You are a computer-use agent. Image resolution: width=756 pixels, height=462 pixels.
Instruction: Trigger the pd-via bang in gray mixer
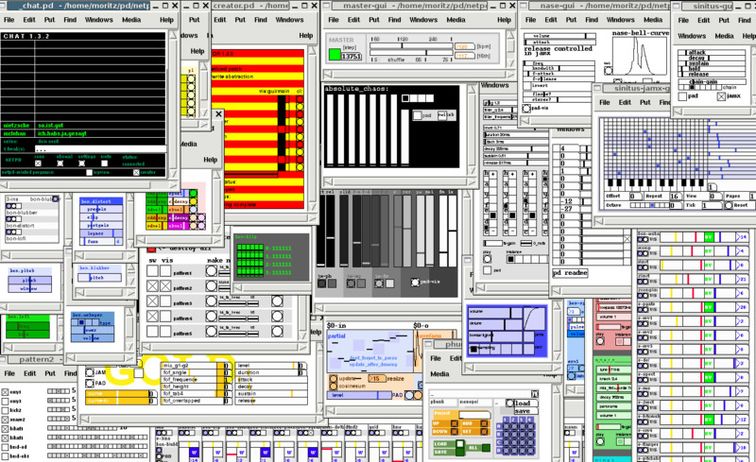[415, 282]
